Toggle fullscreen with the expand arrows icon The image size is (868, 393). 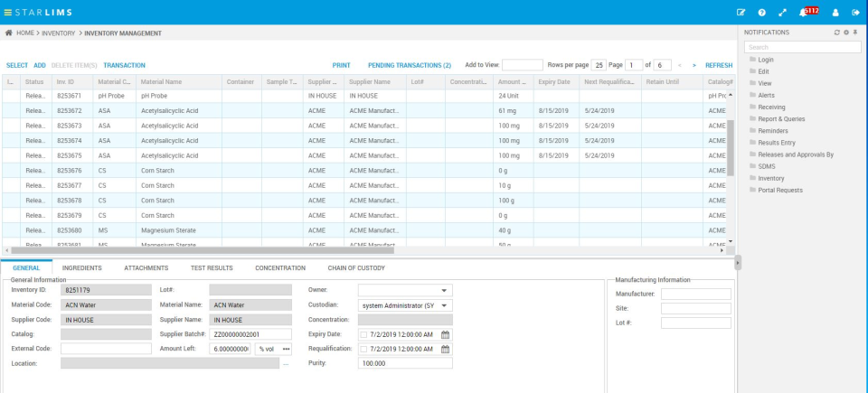pos(783,13)
